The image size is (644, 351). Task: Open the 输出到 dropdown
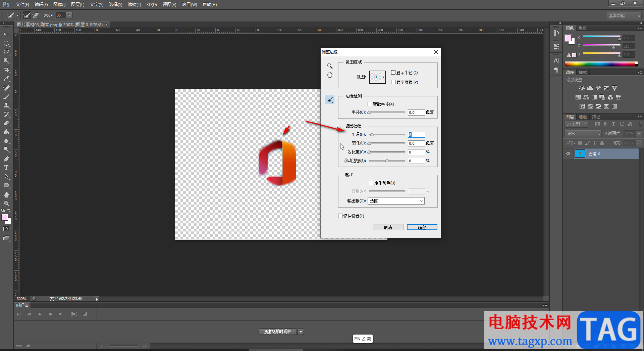point(396,201)
